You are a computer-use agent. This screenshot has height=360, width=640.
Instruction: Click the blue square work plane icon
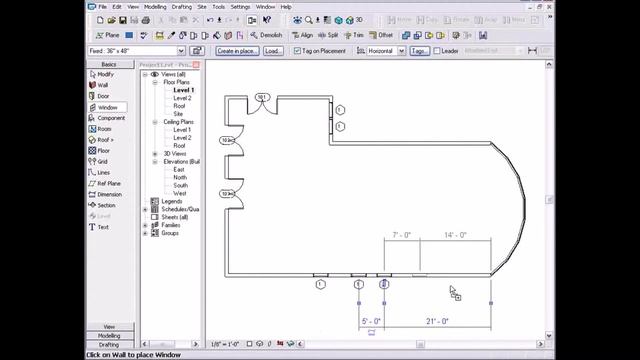(x=129, y=36)
